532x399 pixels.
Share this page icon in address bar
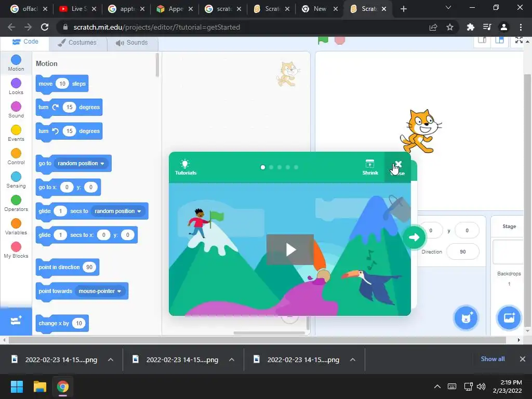click(x=433, y=27)
